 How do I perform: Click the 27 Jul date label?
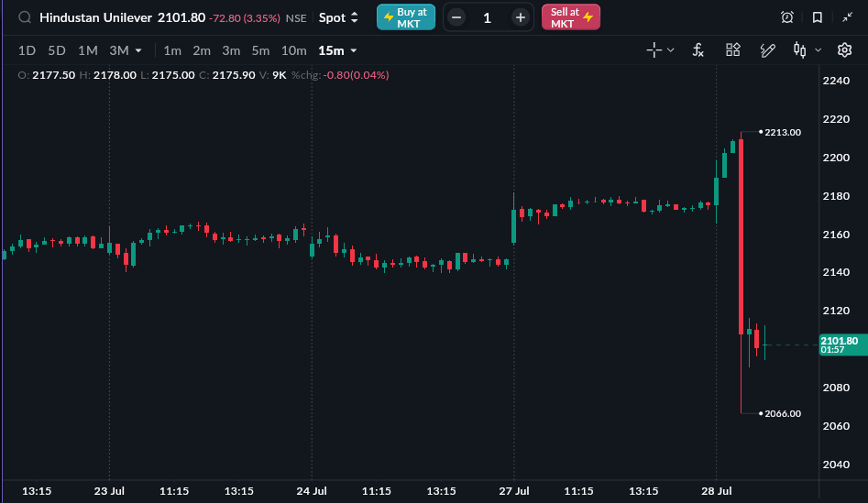[513, 491]
